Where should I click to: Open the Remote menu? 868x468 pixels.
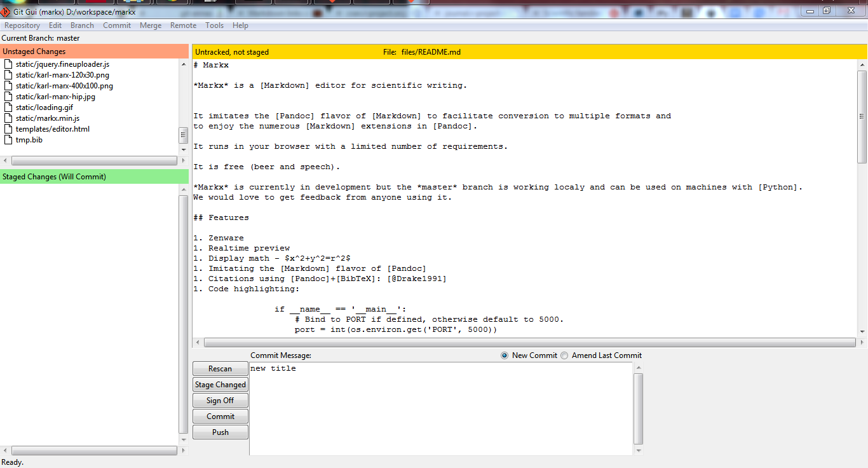coord(183,25)
